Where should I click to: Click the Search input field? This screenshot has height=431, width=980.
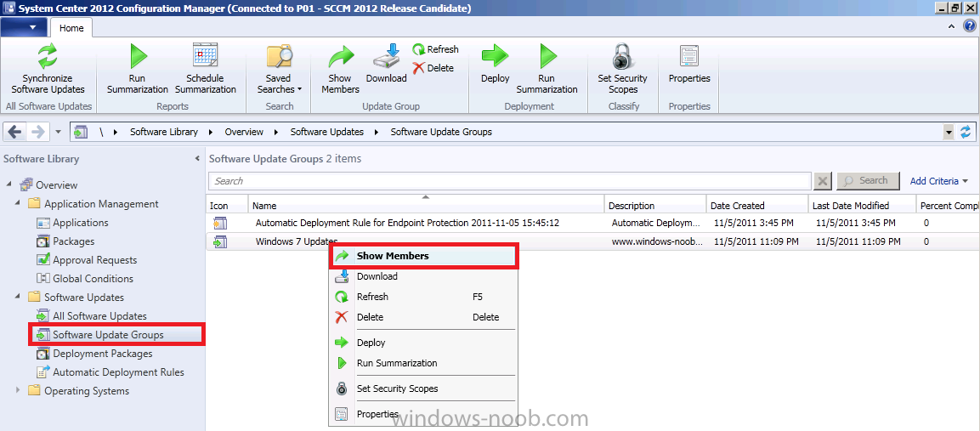click(509, 181)
